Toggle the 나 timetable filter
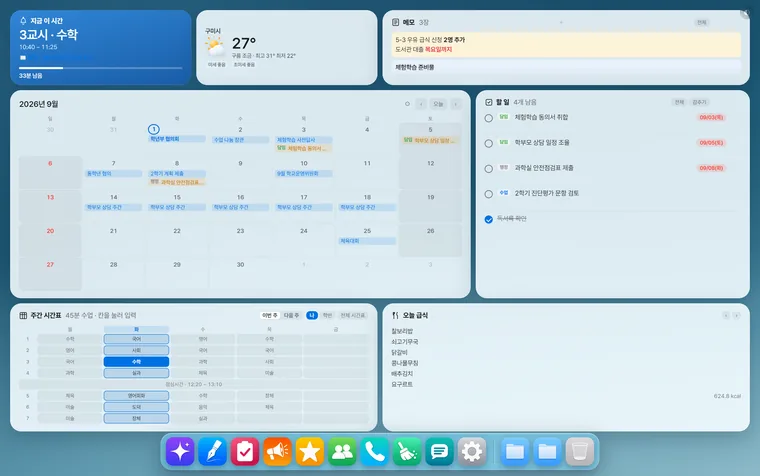 312,316
